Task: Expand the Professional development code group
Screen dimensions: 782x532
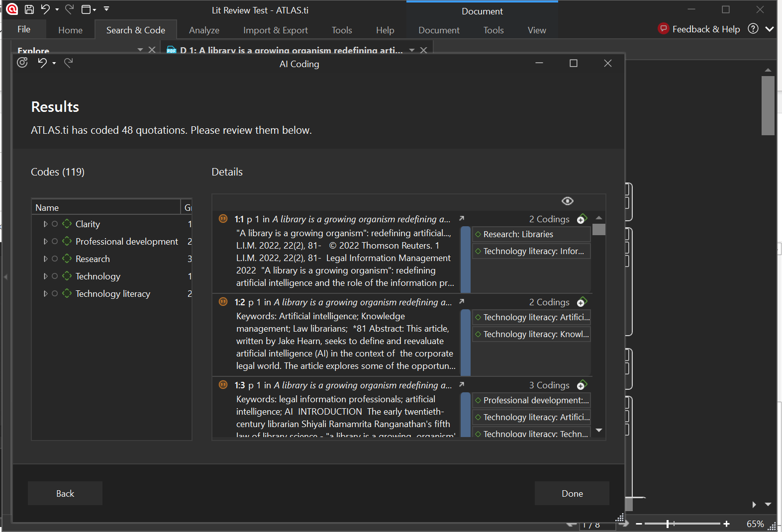Action: (45, 242)
